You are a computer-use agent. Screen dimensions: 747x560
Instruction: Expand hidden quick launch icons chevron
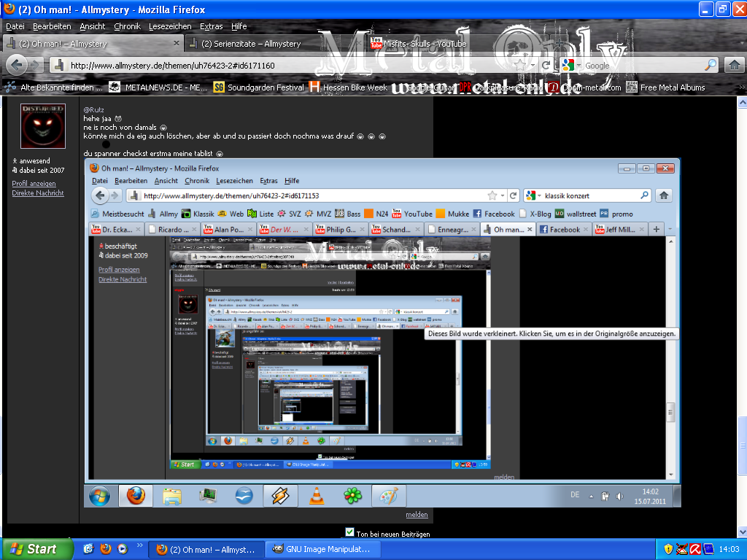point(139,545)
